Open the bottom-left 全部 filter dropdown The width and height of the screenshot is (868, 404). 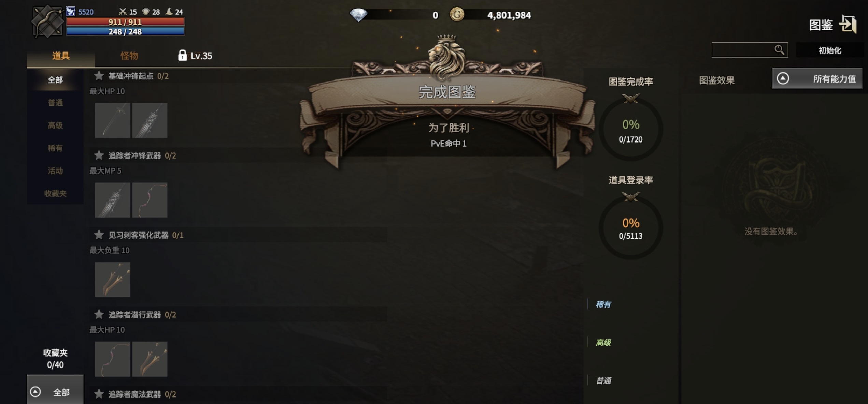[55, 392]
